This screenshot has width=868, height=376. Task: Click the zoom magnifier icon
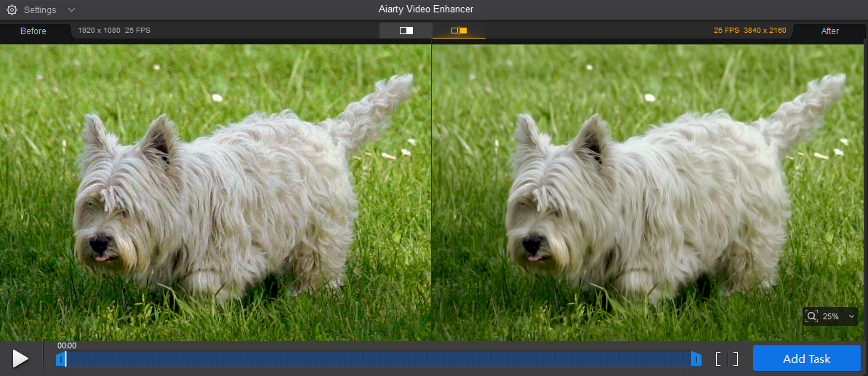(x=812, y=316)
